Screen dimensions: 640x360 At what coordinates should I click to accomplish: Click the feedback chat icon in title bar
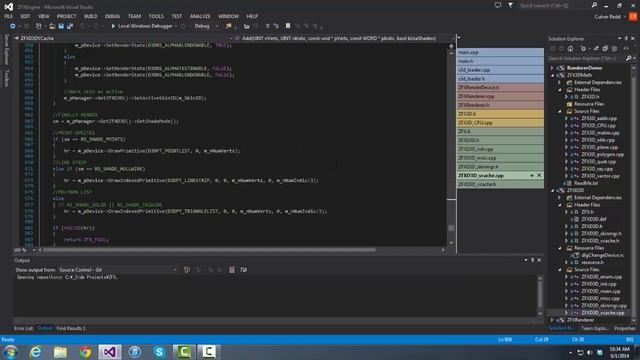pos(498,5)
